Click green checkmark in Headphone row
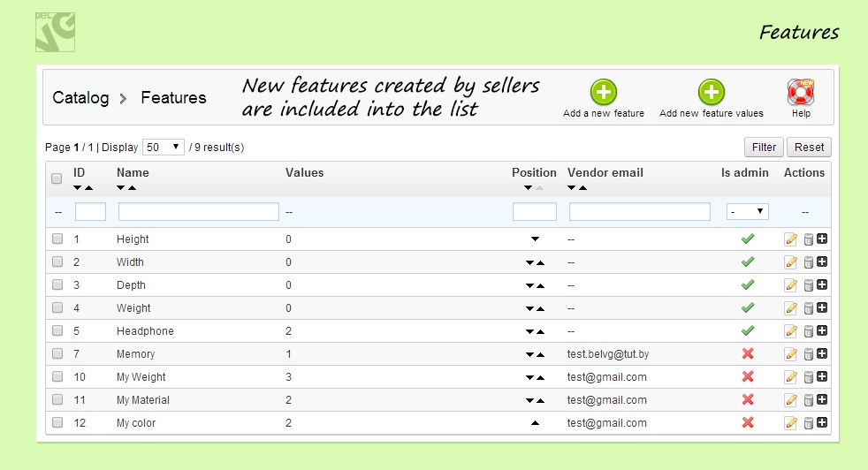This screenshot has width=868, height=470. pyautogui.click(x=748, y=331)
